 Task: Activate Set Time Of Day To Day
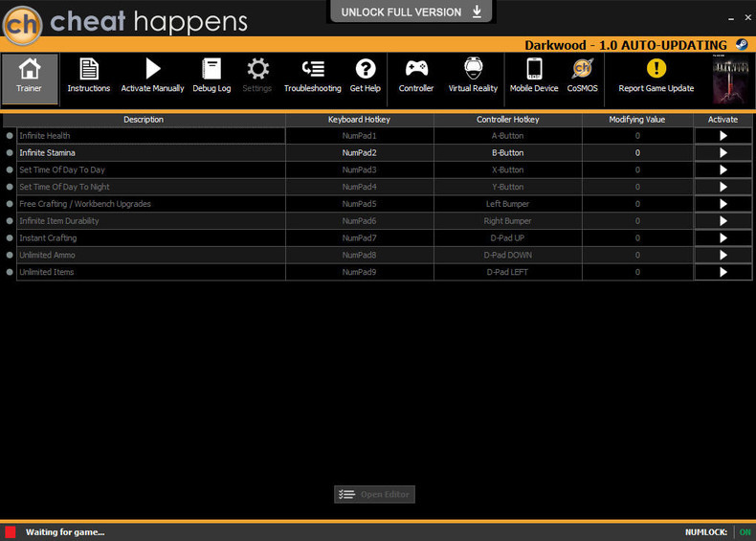723,169
